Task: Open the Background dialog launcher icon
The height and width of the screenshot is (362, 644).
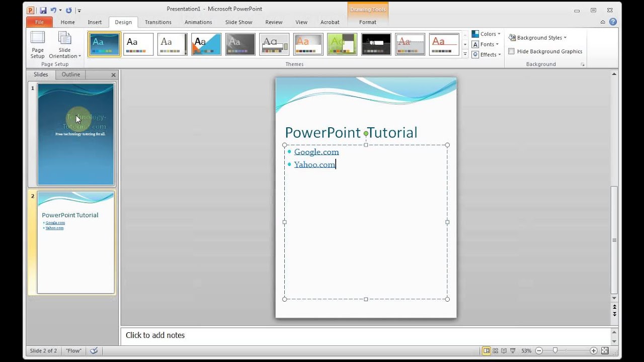Action: click(x=583, y=64)
